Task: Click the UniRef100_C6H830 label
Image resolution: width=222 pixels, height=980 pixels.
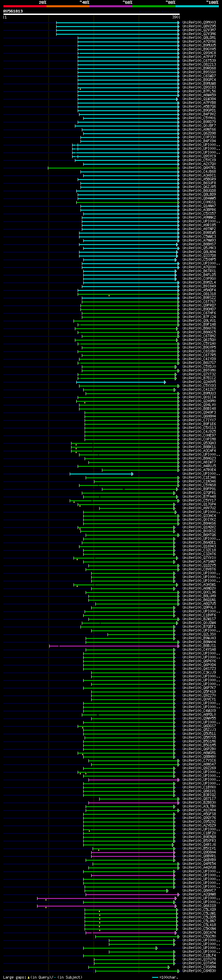Action: pyautogui.click(x=199, y=971)
